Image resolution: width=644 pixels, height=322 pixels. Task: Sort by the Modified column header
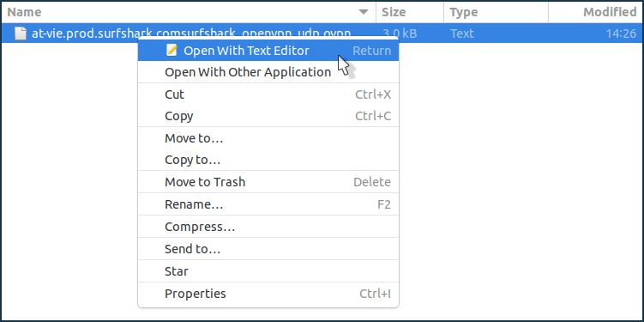coord(595,12)
